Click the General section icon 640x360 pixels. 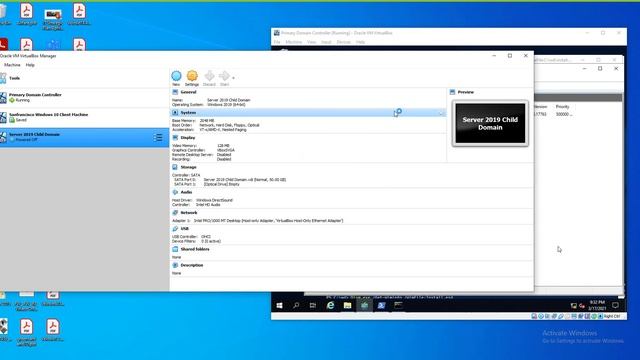click(175, 92)
